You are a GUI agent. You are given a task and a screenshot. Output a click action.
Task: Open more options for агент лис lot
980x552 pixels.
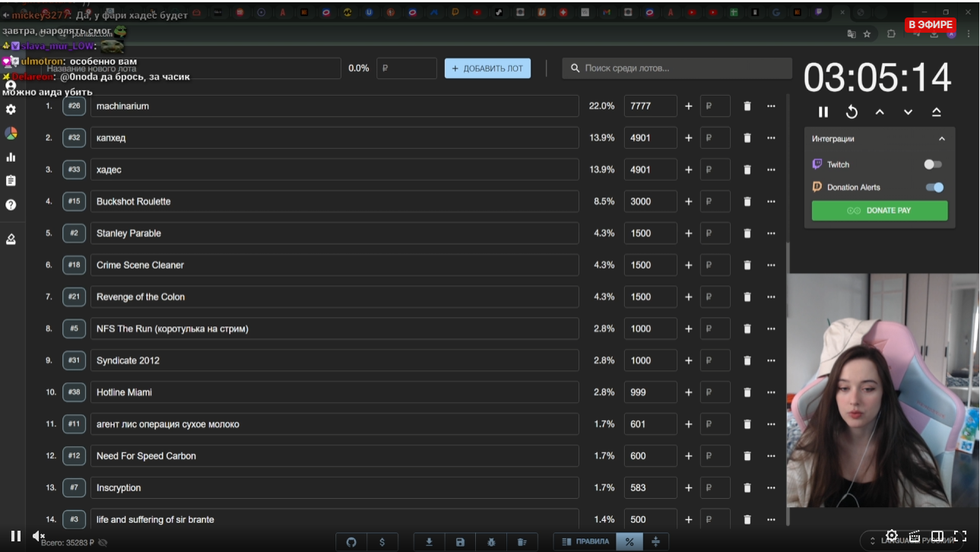(771, 424)
